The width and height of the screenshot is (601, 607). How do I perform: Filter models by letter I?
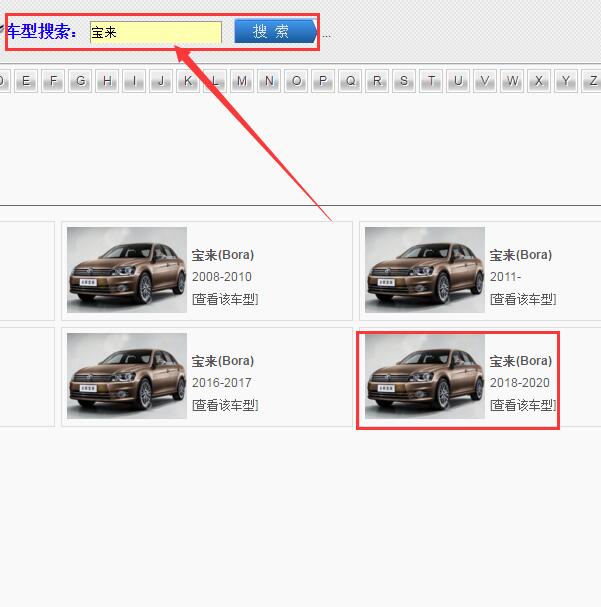click(134, 81)
